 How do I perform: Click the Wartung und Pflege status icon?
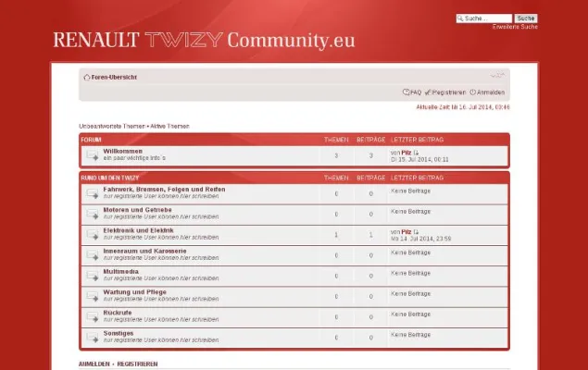click(x=92, y=297)
